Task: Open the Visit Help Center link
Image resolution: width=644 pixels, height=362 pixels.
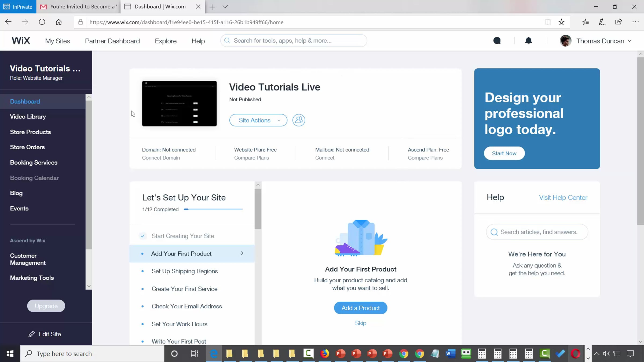Action: [x=563, y=198]
